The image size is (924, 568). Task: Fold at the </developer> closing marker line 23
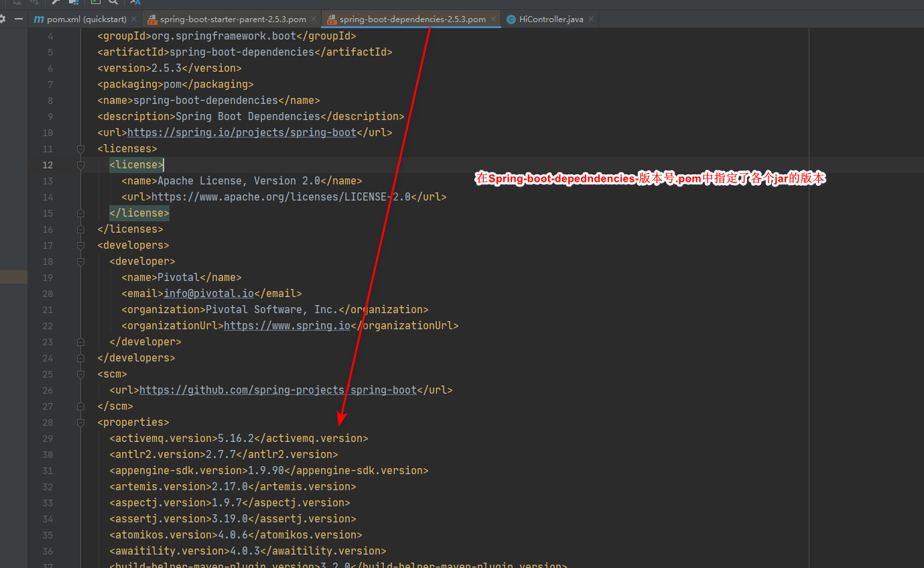click(x=80, y=342)
